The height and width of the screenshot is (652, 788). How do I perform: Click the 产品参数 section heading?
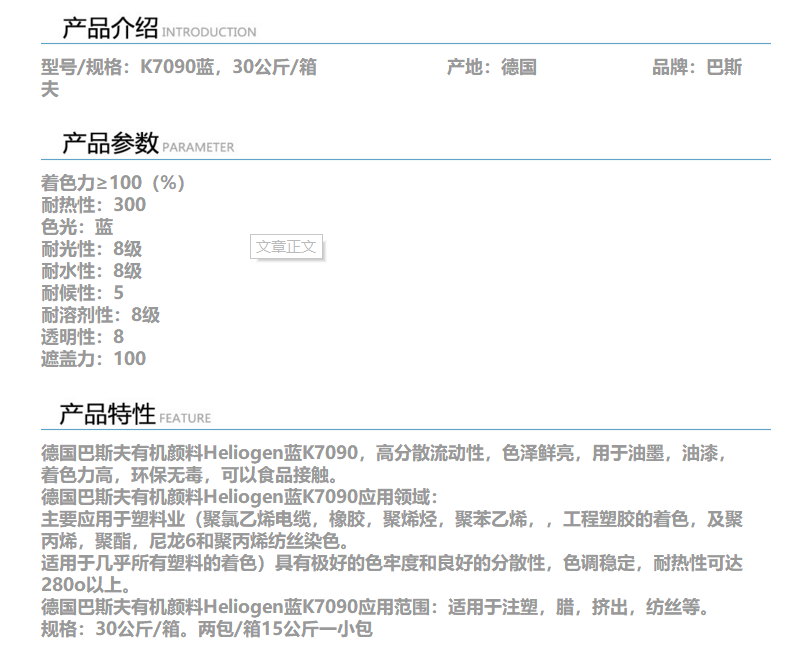[x=109, y=143]
